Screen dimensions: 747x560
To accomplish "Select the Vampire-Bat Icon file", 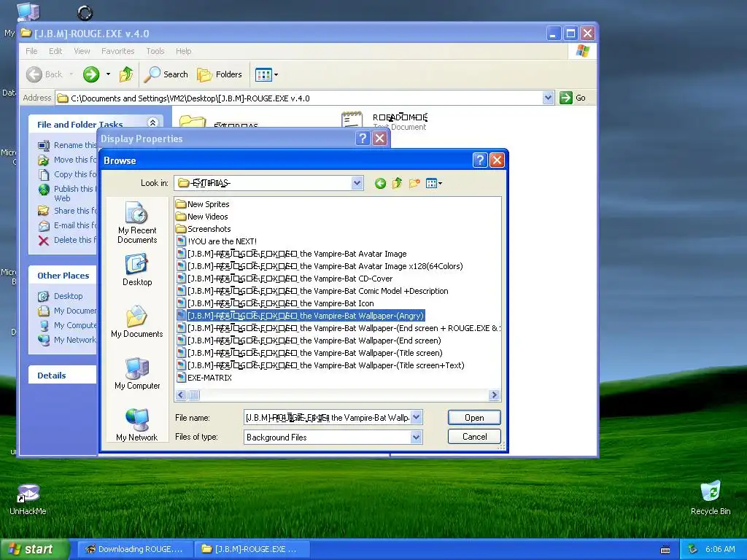I will point(275,303).
